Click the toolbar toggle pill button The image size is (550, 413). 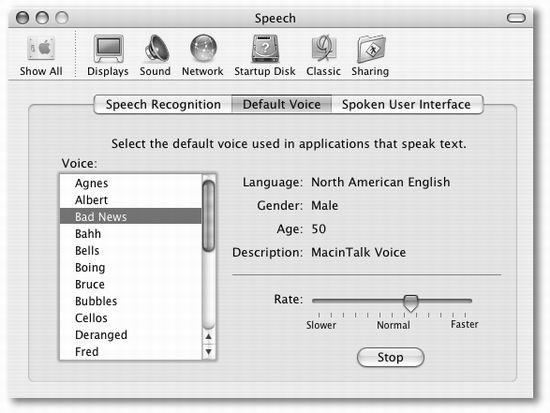[x=516, y=18]
